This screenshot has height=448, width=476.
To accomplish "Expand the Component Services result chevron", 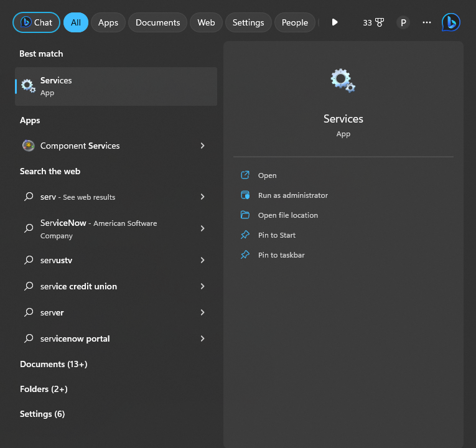I will click(202, 146).
